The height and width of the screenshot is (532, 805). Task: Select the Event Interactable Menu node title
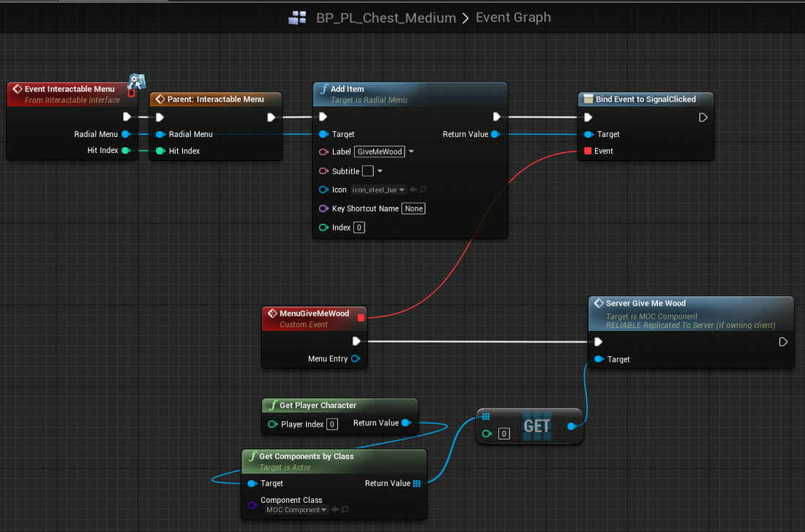click(70, 89)
